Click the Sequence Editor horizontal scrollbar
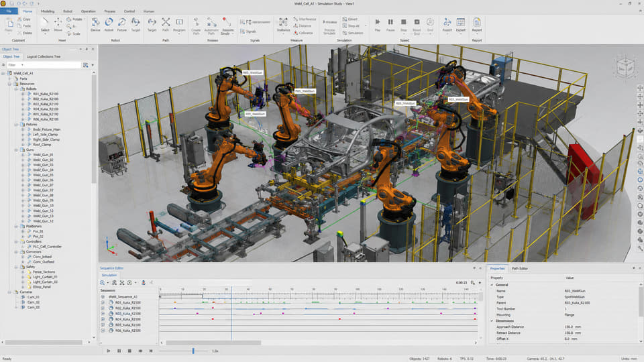Viewport: 644px width, 362px height. pos(213,343)
